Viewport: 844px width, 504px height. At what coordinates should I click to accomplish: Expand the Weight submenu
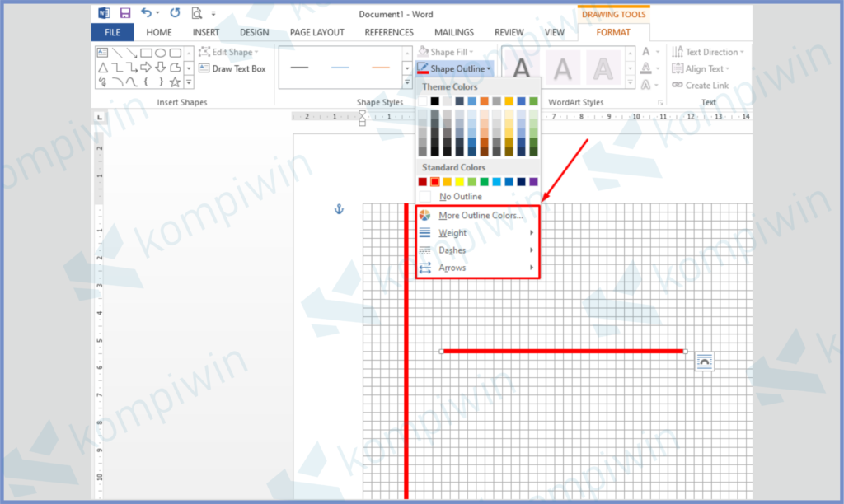click(x=452, y=232)
